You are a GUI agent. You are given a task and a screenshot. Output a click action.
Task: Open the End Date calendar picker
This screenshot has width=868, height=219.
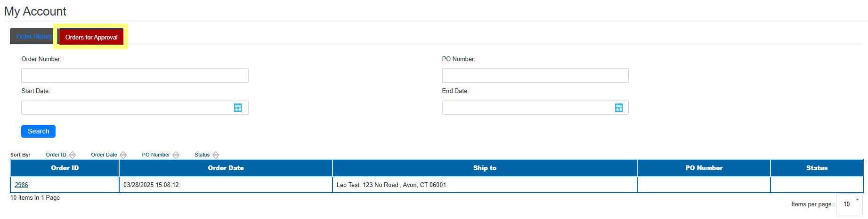(x=618, y=108)
